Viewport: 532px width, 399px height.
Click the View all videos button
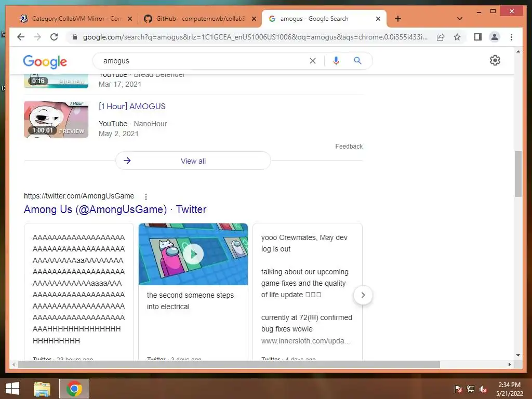click(193, 161)
